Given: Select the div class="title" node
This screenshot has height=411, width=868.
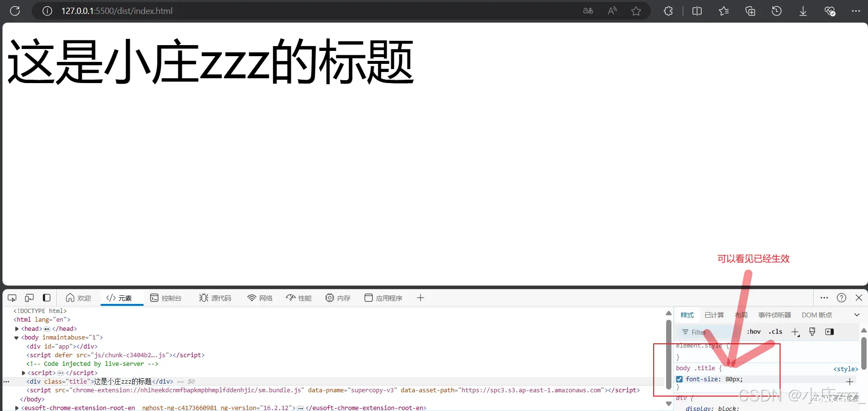Looking at the screenshot, I should coord(99,382).
